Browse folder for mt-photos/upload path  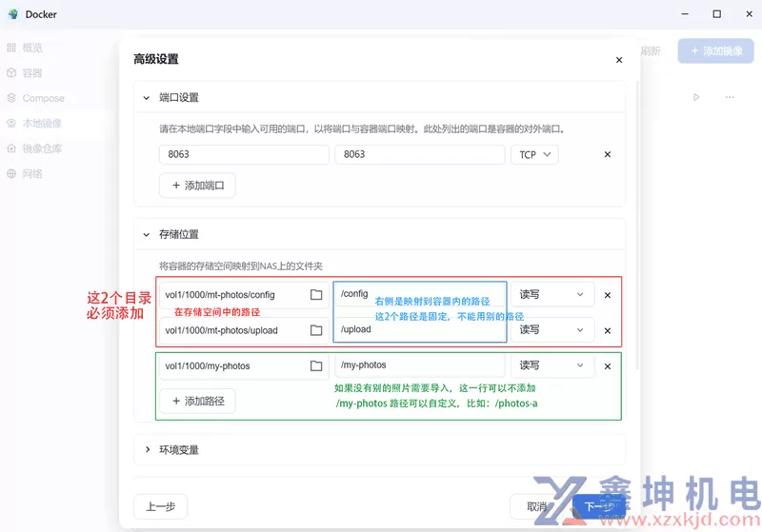pyautogui.click(x=316, y=330)
